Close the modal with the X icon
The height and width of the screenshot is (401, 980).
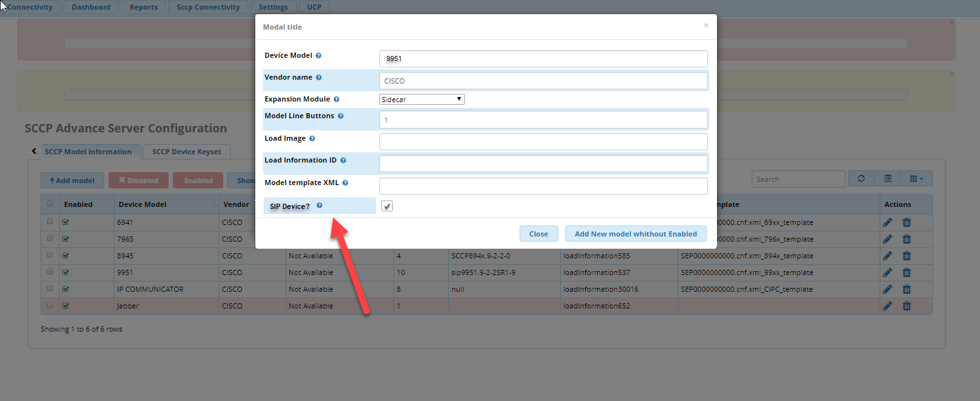pyautogui.click(x=706, y=26)
